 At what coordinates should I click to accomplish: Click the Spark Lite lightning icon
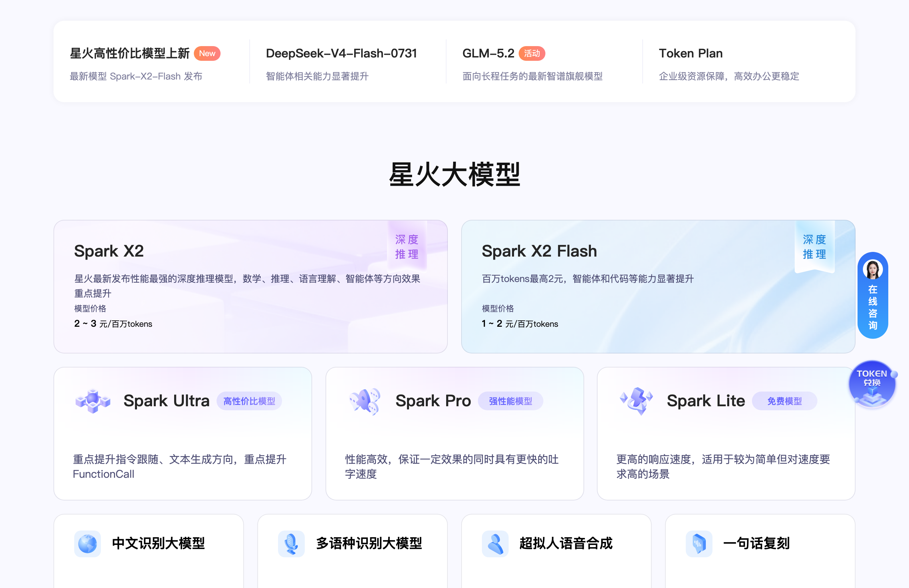(x=636, y=401)
